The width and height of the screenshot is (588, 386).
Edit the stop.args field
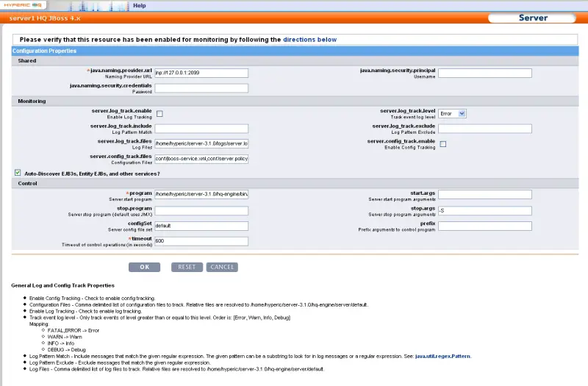pos(485,211)
